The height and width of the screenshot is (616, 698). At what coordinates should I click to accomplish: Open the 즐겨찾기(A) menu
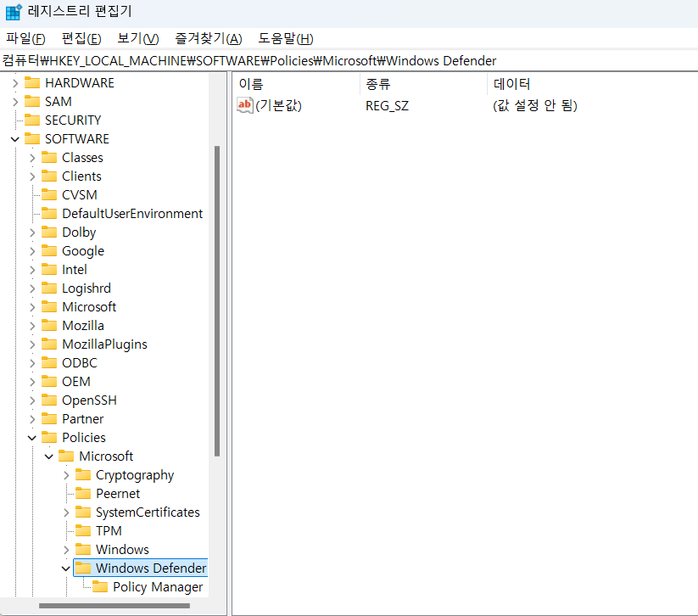tap(208, 39)
